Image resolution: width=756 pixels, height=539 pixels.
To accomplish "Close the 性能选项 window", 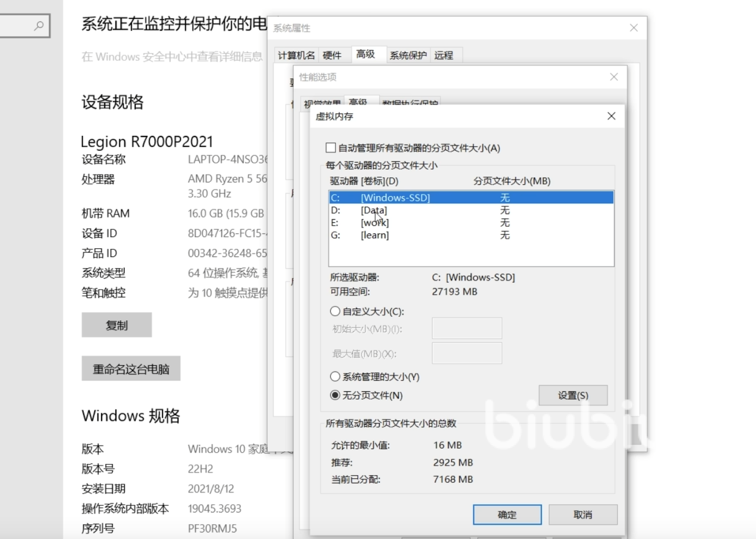I will 614,77.
